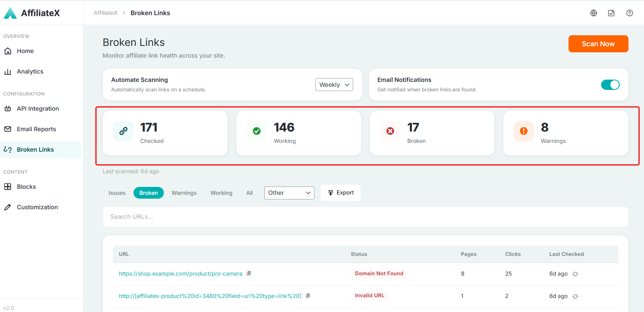644x312 pixels.
Task: Click the API Integration plug icon
Action: (8, 108)
